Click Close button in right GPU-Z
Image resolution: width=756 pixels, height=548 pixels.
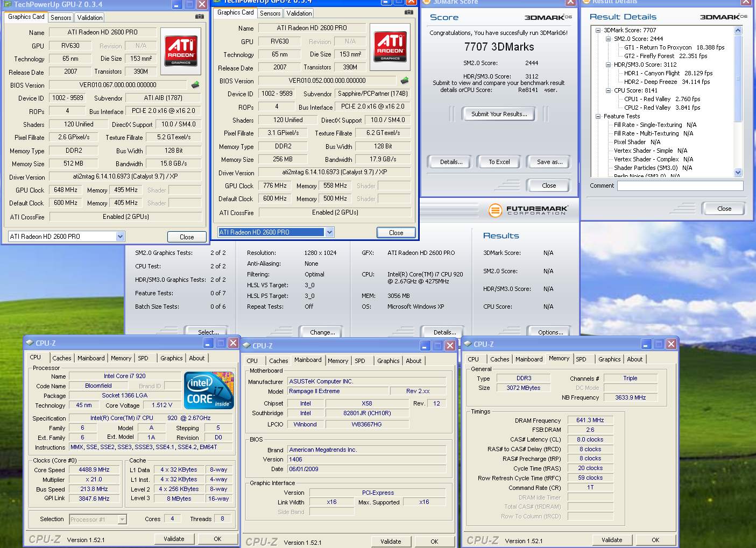[x=396, y=232]
